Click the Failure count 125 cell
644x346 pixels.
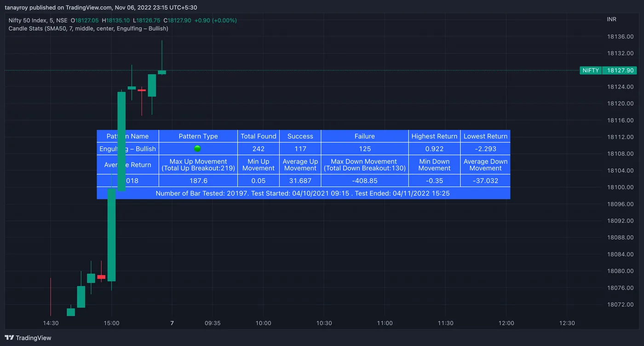click(x=365, y=149)
